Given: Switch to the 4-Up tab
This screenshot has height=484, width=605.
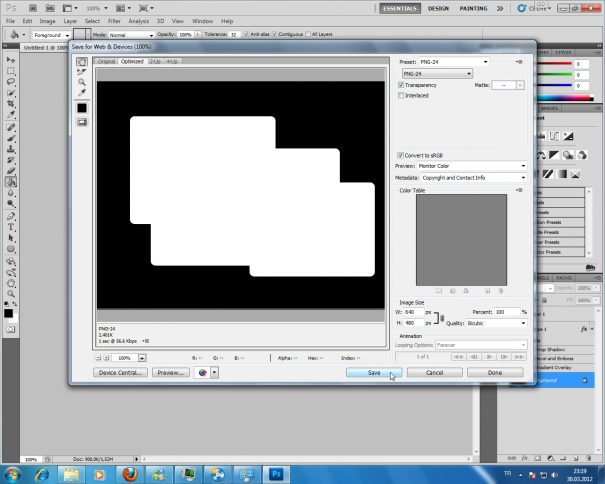Looking at the screenshot, I should click(x=172, y=61).
